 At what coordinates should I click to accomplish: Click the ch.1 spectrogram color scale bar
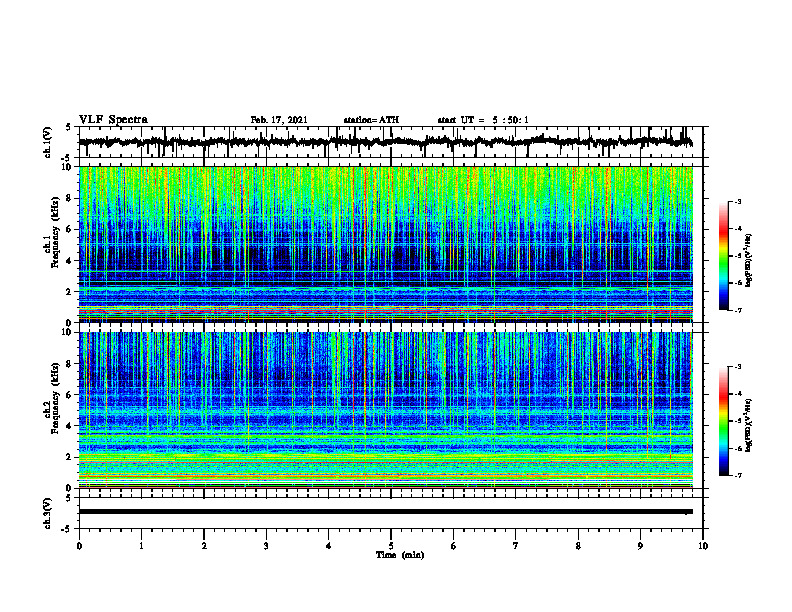[x=723, y=256]
